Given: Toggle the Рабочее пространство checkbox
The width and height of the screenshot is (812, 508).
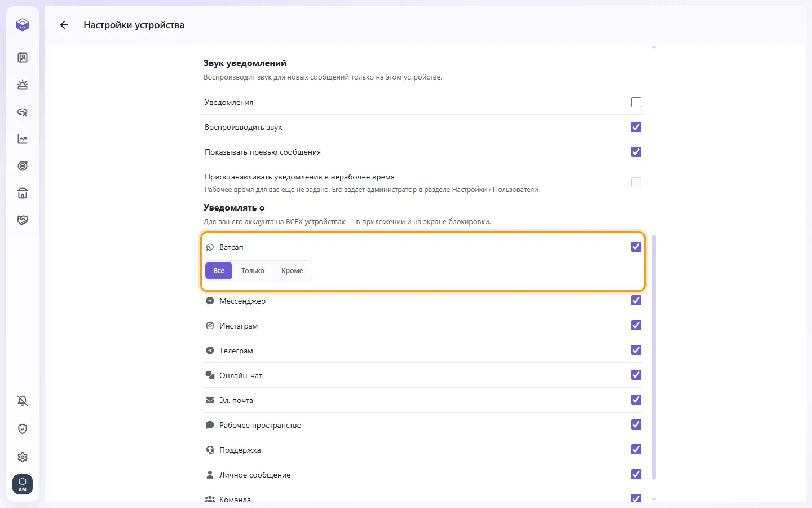Looking at the screenshot, I should 636,424.
